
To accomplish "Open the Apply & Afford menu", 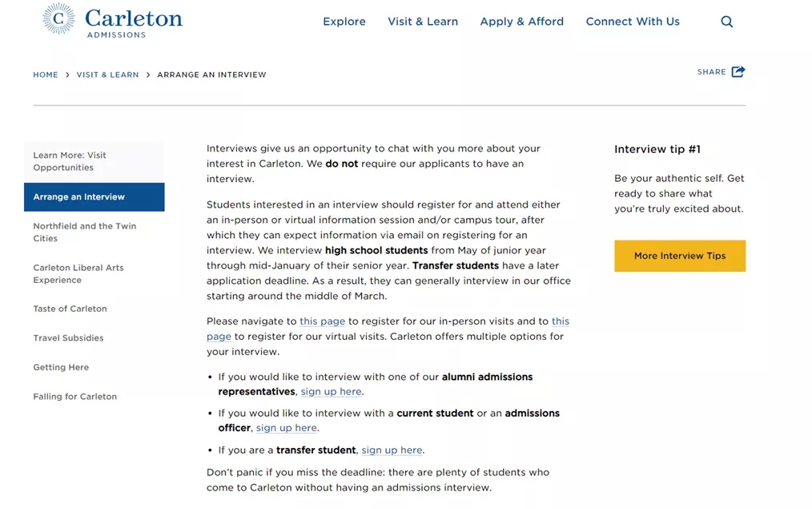I will click(x=522, y=22).
